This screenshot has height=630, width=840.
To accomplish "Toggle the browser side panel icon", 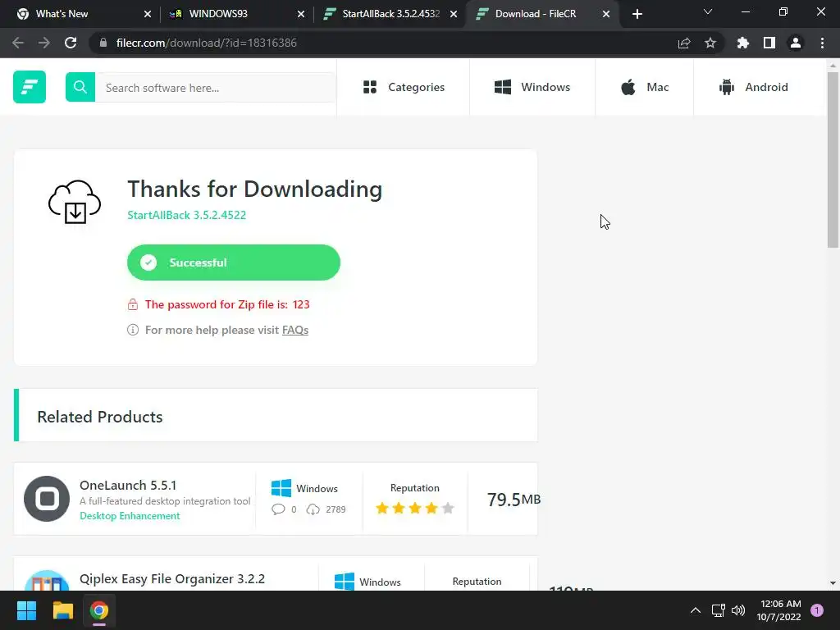I will 769,43.
